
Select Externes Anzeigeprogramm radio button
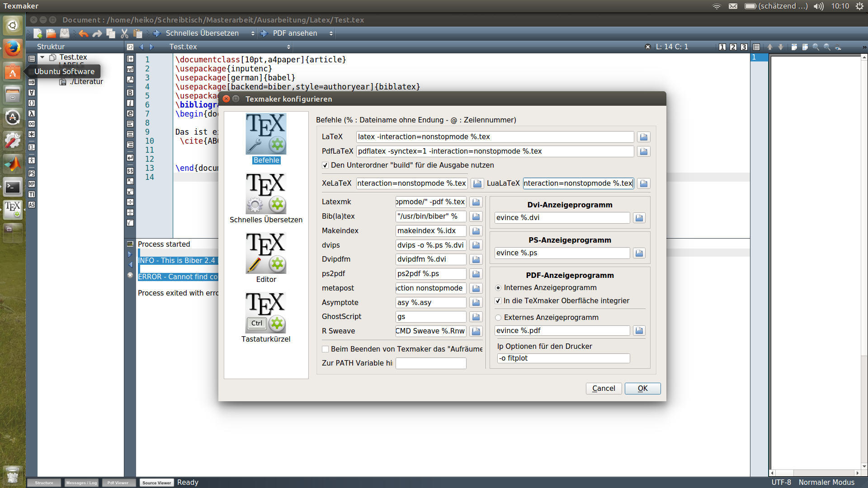pos(498,318)
